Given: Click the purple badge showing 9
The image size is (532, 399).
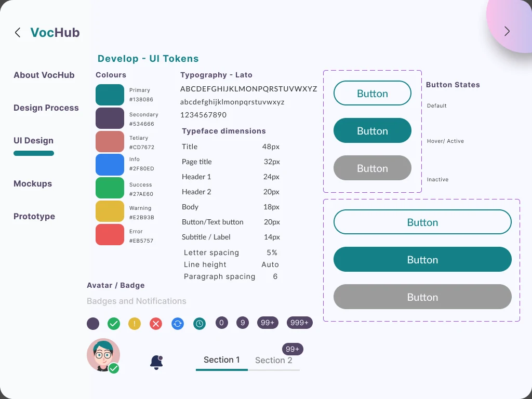Looking at the screenshot, I should tap(243, 323).
